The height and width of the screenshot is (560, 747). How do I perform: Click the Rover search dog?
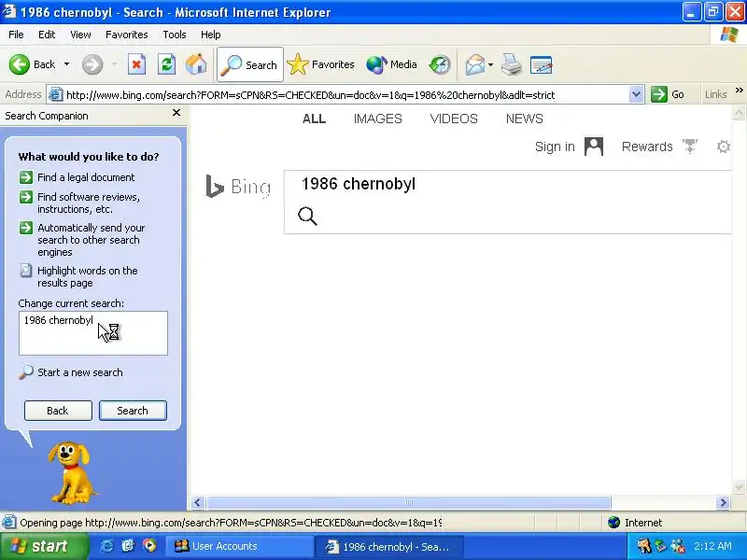[72, 473]
